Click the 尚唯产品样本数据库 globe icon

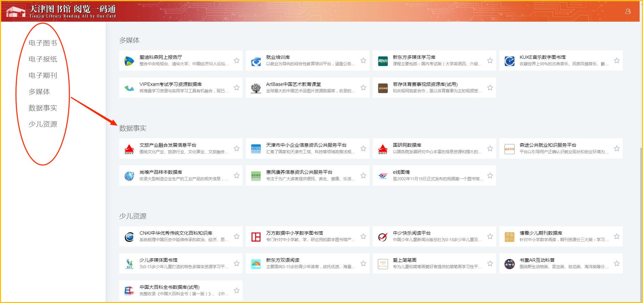pyautogui.click(x=129, y=176)
